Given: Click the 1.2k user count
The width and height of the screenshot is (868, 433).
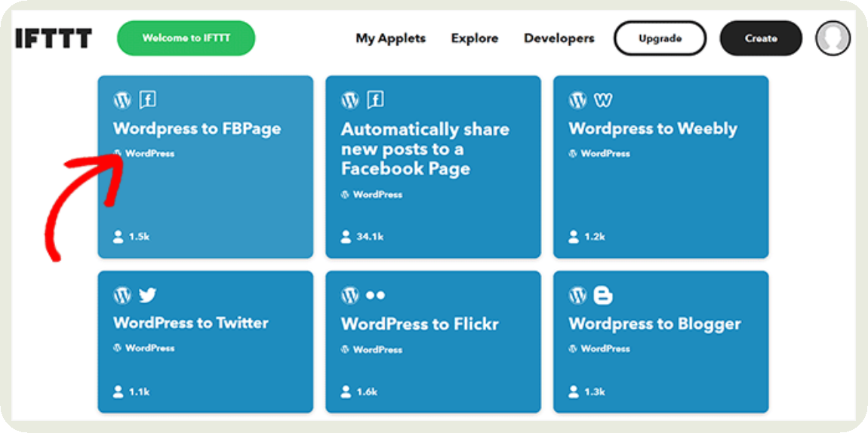Looking at the screenshot, I should tap(595, 237).
